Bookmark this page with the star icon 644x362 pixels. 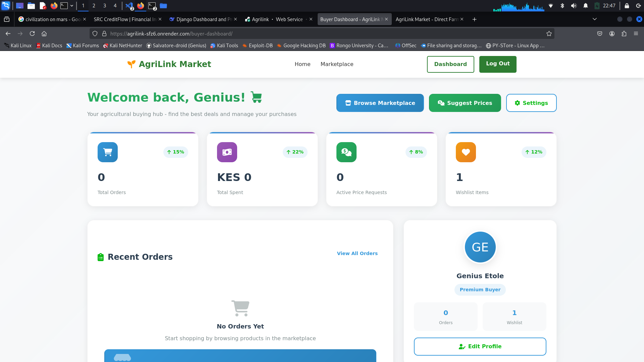pyautogui.click(x=549, y=34)
